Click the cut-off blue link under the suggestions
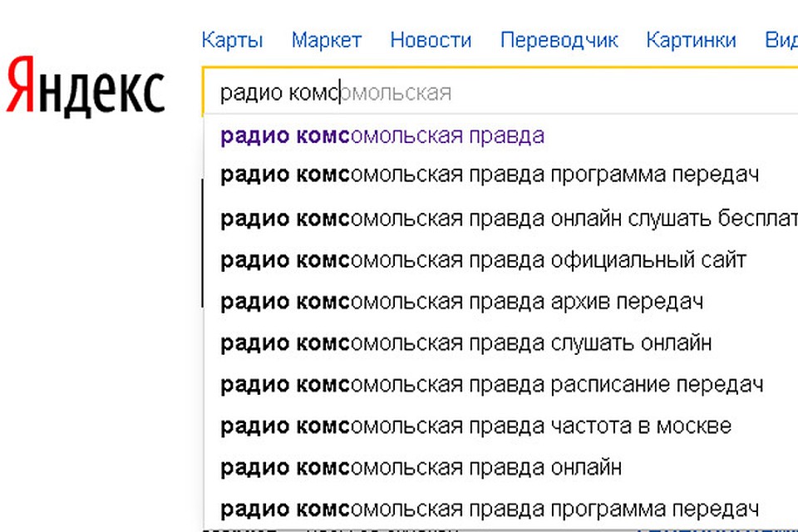This screenshot has height=532, width=798. click(717, 530)
